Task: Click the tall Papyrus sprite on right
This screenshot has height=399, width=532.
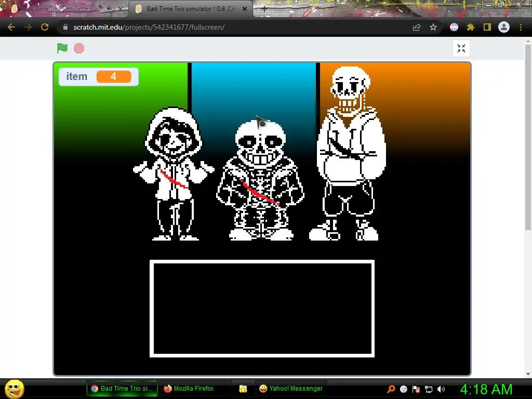Action: click(x=348, y=153)
